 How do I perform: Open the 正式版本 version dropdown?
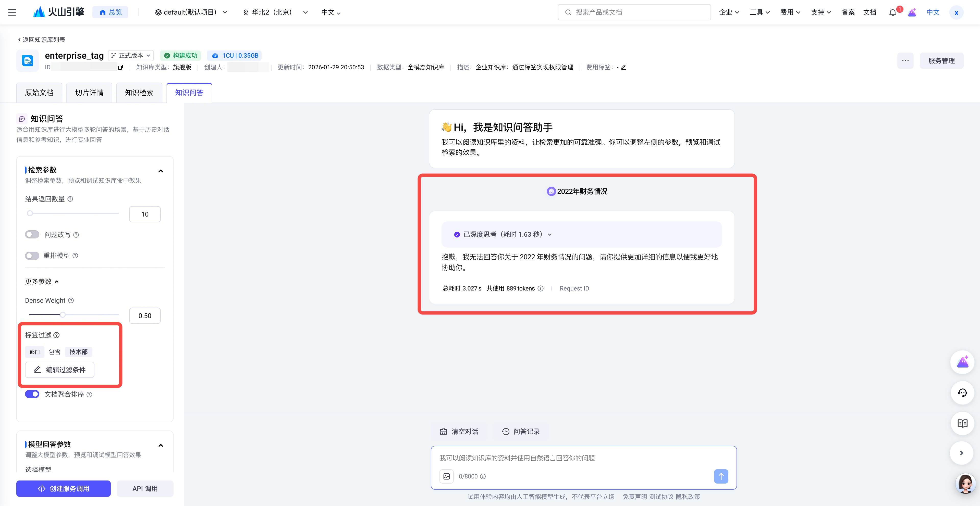tap(131, 56)
